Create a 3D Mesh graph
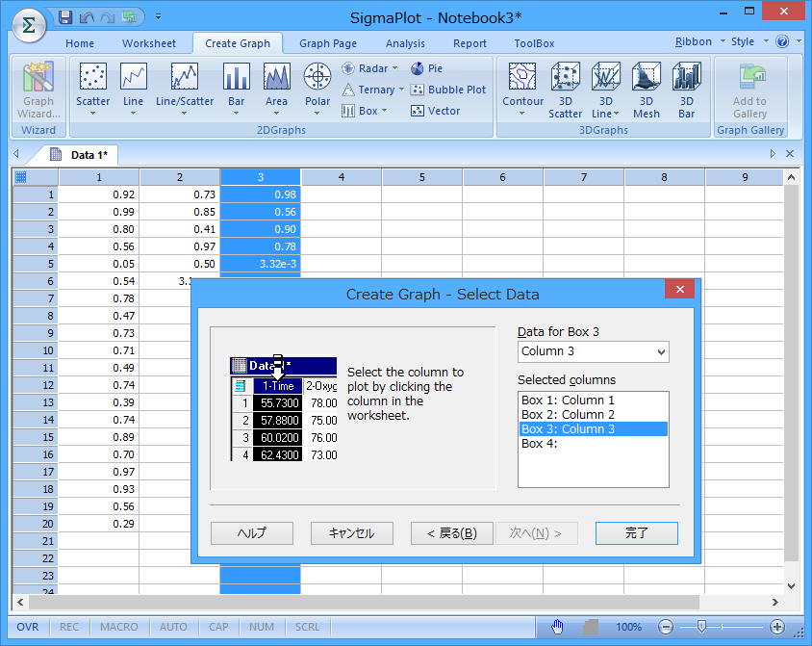The width and height of the screenshot is (812, 646). tap(647, 90)
